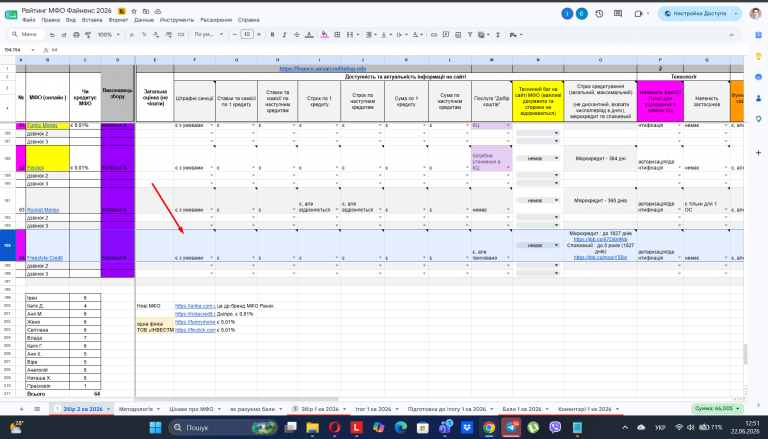
Task: Click the Настройки Доступа share button
Action: point(695,14)
